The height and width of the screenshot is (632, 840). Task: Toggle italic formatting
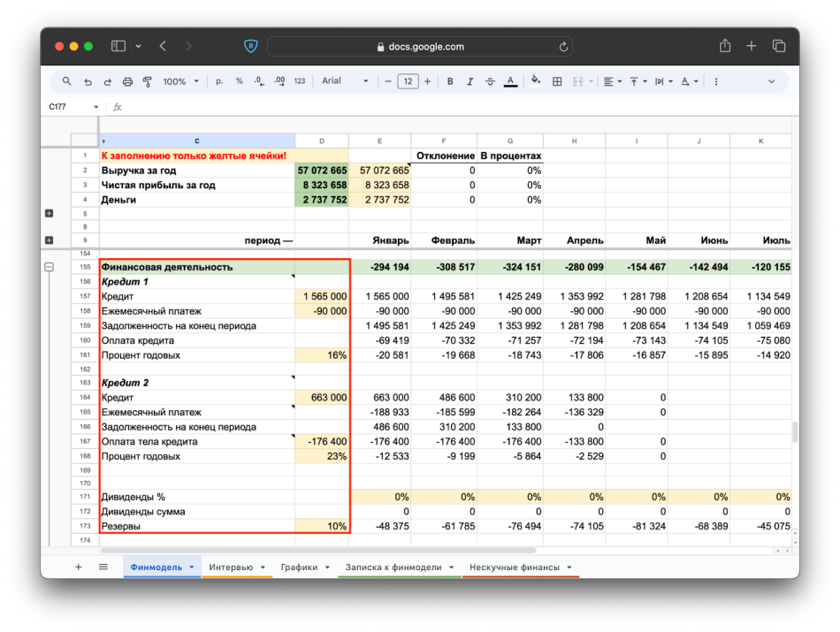click(x=470, y=81)
